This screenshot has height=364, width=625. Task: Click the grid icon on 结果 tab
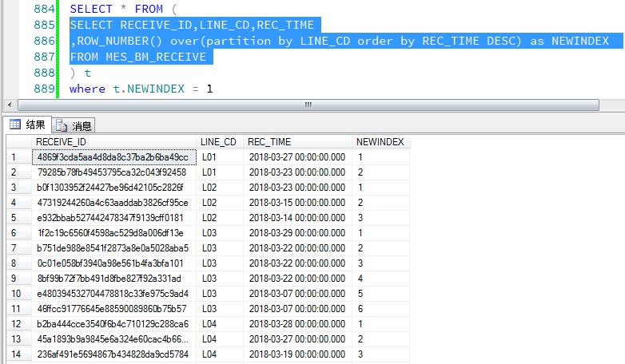coord(15,125)
